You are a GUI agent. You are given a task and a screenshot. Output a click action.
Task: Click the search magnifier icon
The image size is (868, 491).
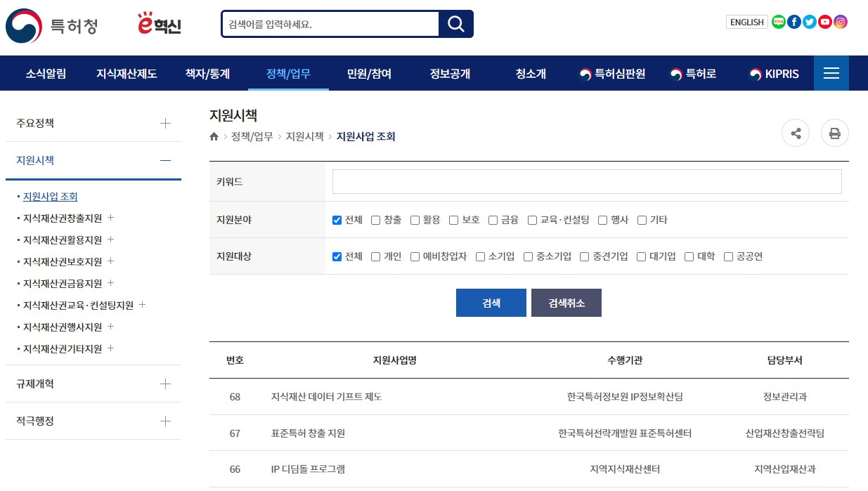point(455,23)
